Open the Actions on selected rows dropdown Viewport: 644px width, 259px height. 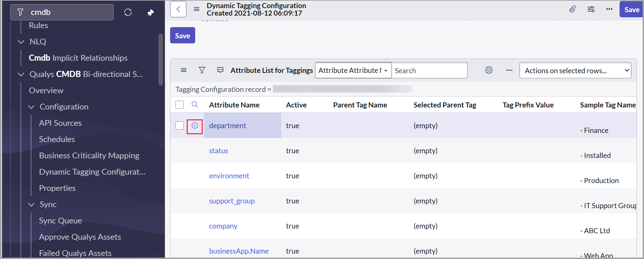pos(575,71)
